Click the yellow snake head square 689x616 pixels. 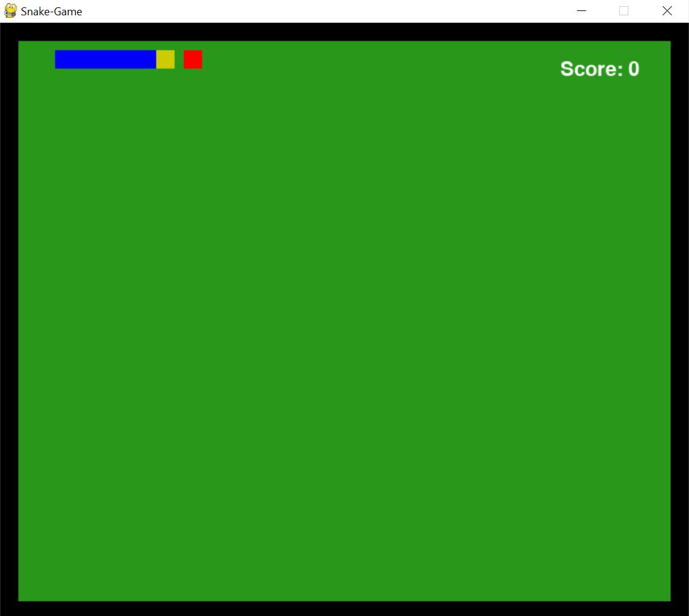[x=165, y=59]
